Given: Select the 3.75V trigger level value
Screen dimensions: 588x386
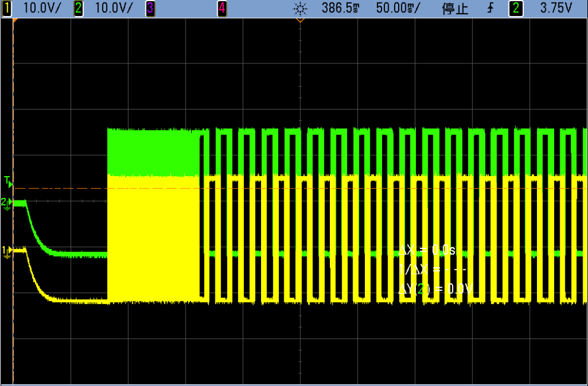Looking at the screenshot, I should click(x=555, y=8).
